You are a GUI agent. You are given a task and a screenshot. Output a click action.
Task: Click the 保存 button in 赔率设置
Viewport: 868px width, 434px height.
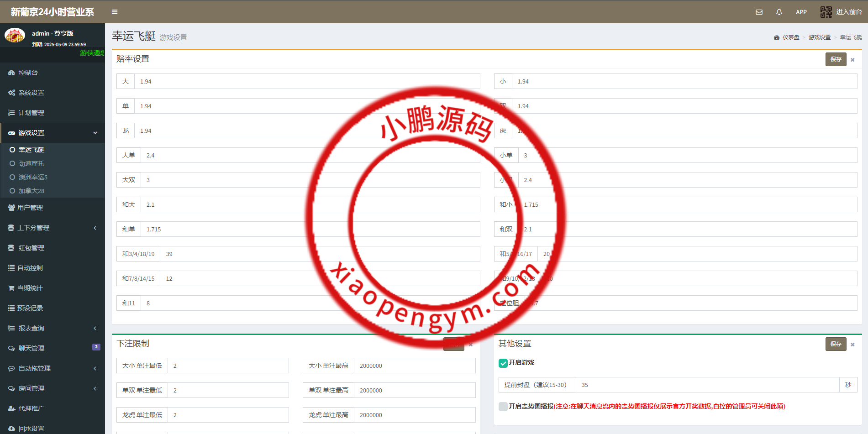[836, 59]
